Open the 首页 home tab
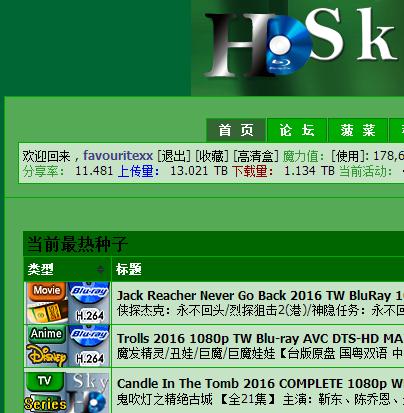Viewport: 404px width, 413px height. point(236,130)
